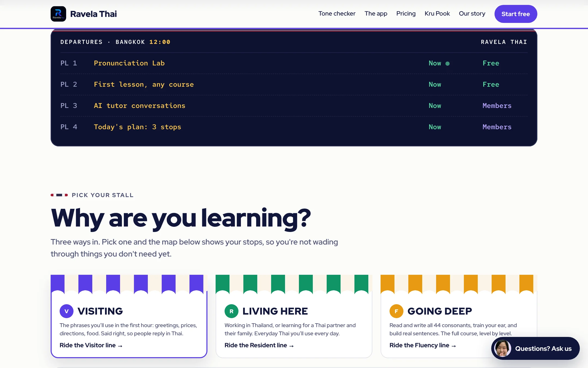
Task: Select the purple V badge on Visiting
Action: (66, 311)
